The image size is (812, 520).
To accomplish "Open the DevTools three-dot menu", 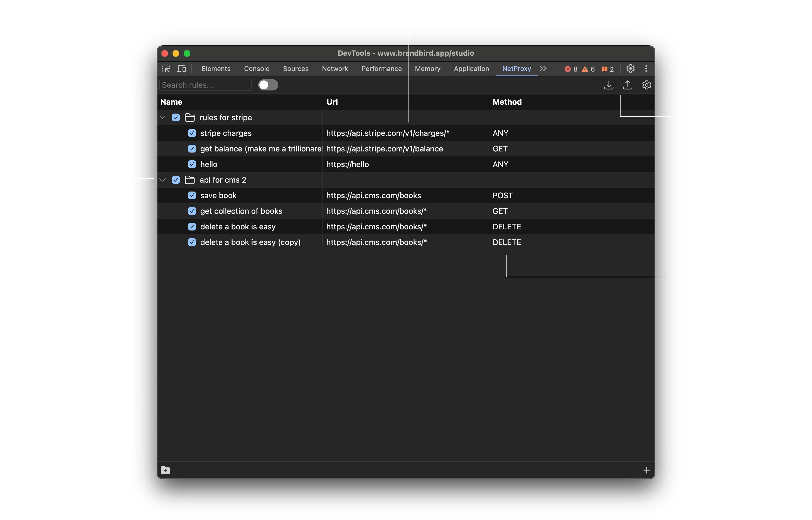I will [646, 68].
